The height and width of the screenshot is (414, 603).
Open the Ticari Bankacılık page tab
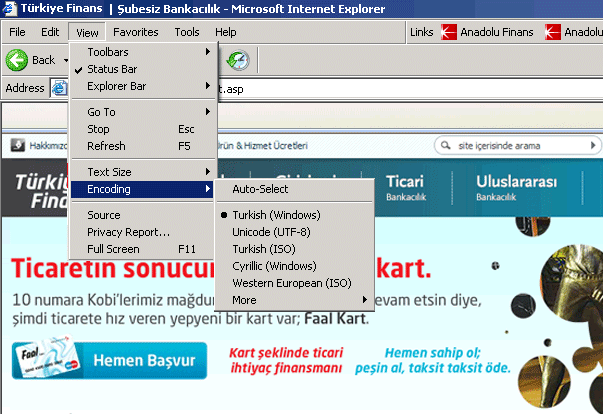(406, 188)
